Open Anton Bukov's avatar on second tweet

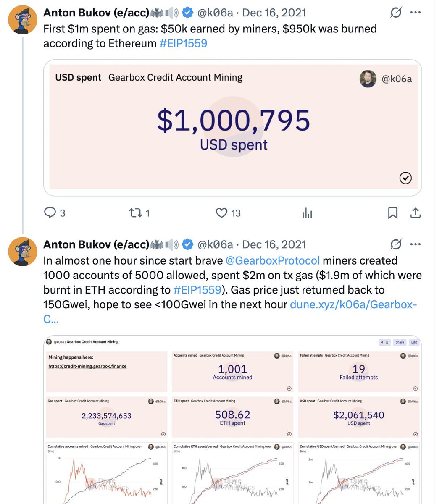tap(23, 252)
